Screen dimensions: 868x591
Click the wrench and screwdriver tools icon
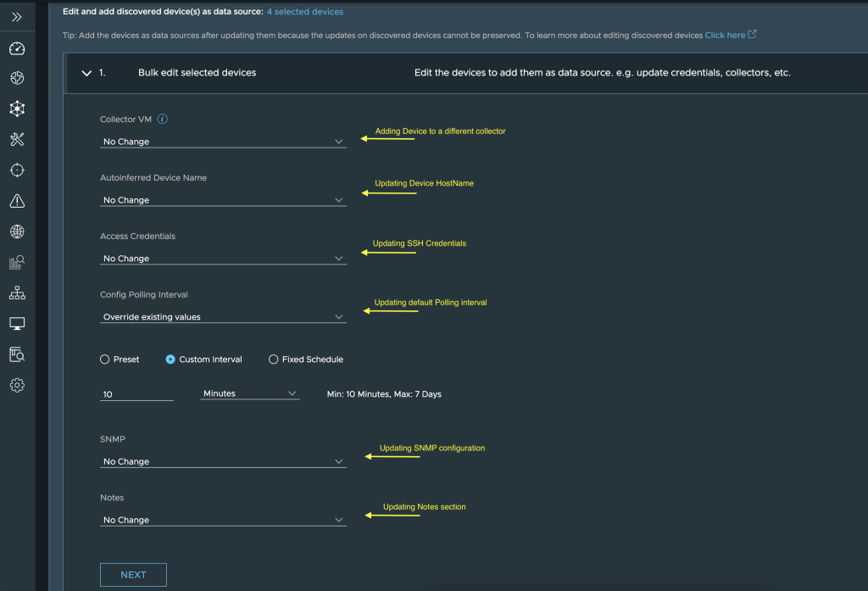(17, 139)
